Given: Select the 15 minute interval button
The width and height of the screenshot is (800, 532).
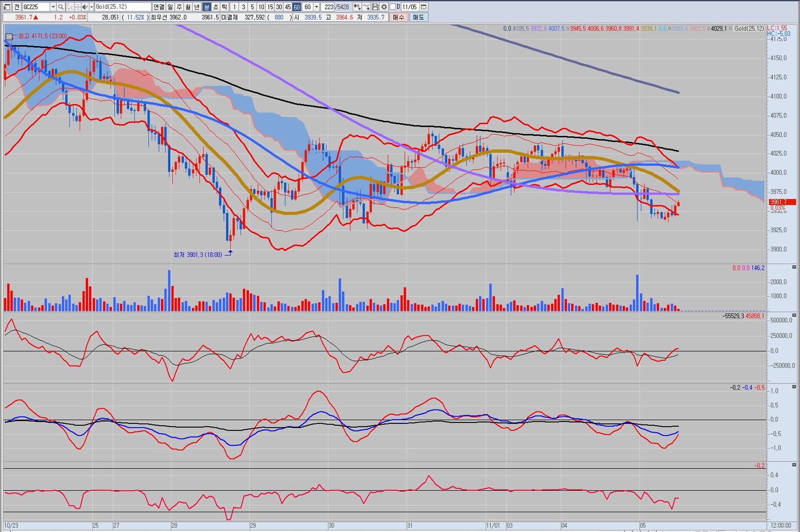Looking at the screenshot, I should (x=270, y=7).
